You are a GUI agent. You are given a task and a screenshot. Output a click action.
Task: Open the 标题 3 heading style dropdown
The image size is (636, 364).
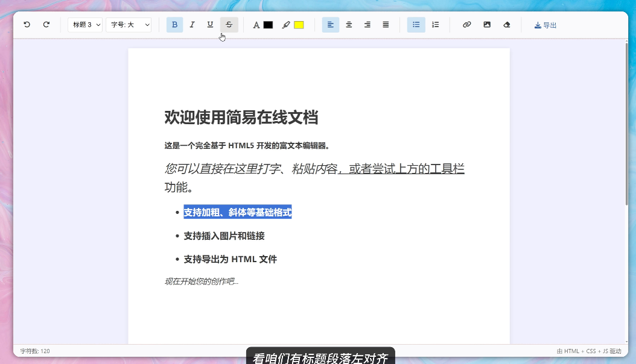pos(85,25)
